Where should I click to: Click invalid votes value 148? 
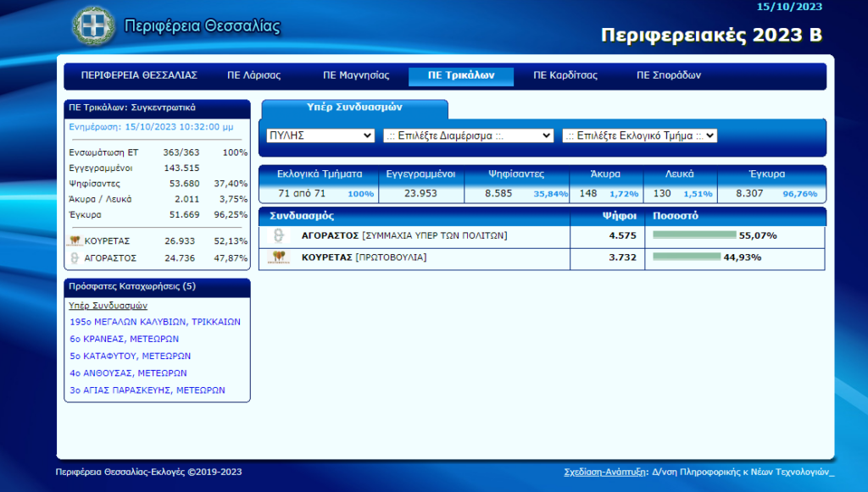click(588, 193)
